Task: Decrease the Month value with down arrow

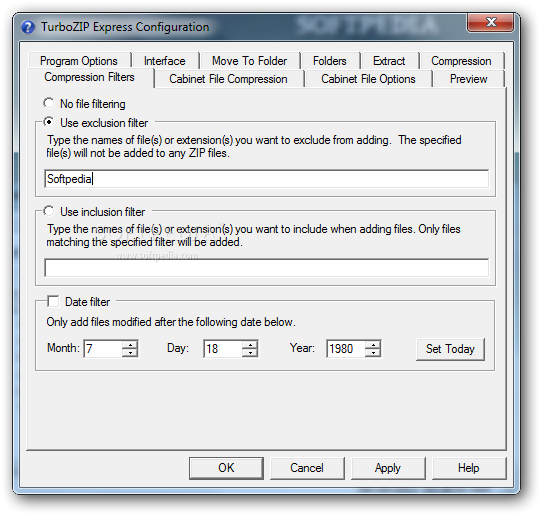Action: click(x=130, y=353)
